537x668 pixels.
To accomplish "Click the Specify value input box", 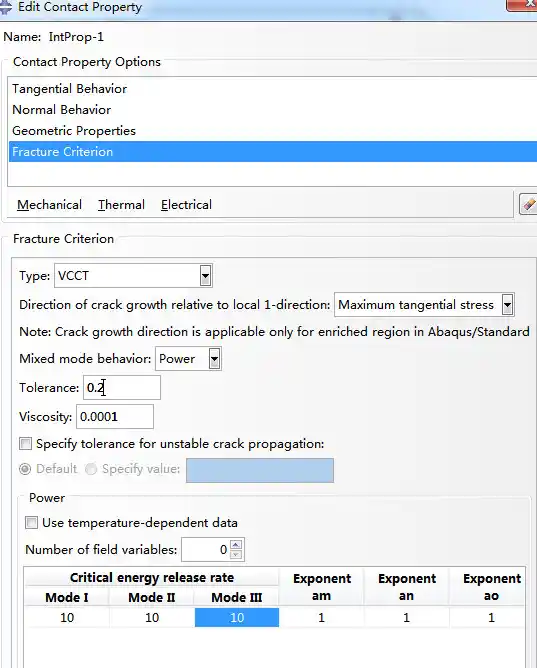I will pos(260,470).
